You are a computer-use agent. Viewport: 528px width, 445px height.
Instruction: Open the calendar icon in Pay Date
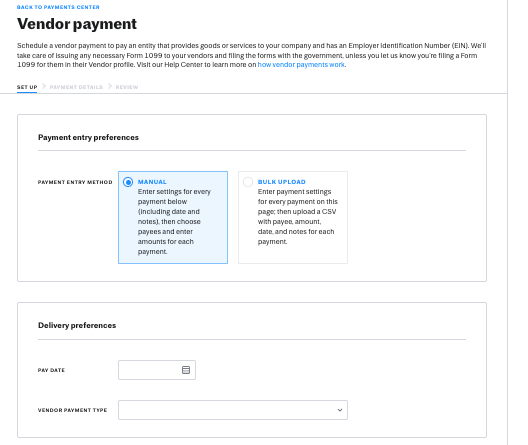click(186, 370)
